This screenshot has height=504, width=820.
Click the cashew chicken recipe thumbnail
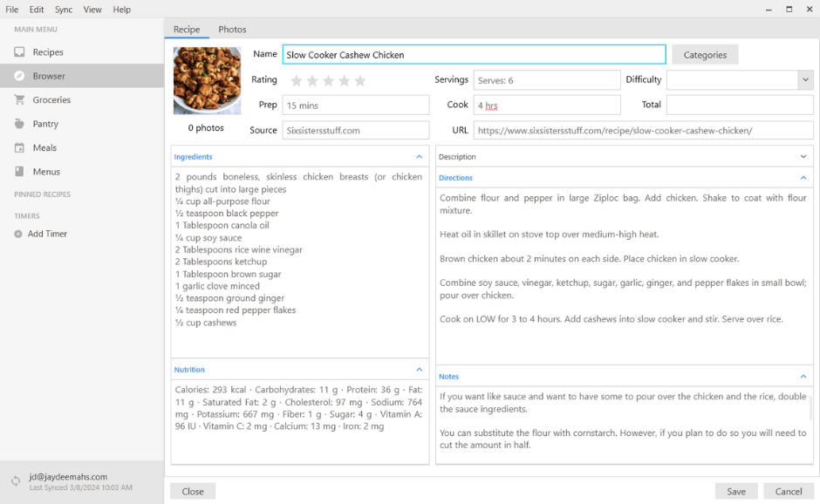[x=207, y=80]
